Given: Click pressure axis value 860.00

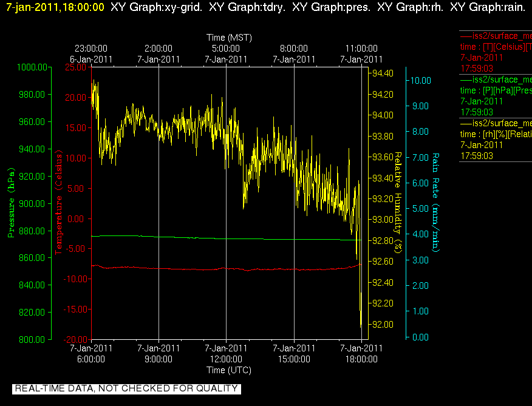Looking at the screenshot, I should pos(32,258).
